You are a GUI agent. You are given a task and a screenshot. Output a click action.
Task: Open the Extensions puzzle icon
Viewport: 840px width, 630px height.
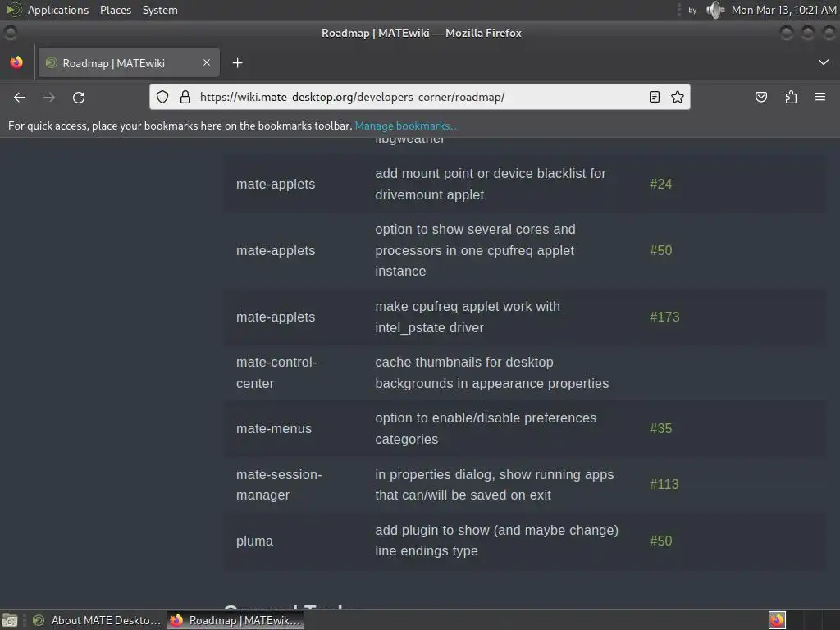[791, 97]
